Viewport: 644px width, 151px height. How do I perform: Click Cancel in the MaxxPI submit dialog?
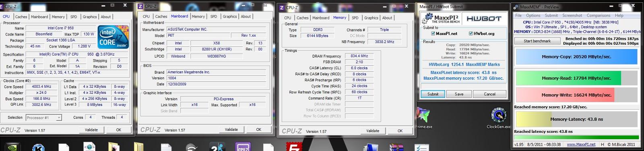click(490, 94)
